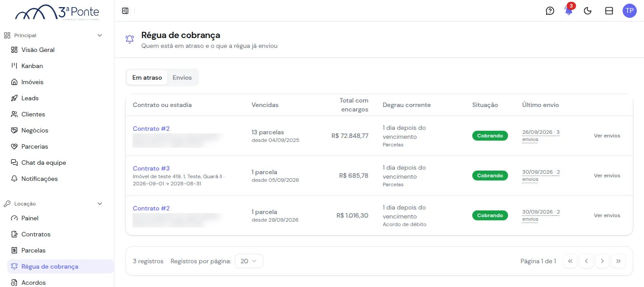Go to last page button

(619, 261)
